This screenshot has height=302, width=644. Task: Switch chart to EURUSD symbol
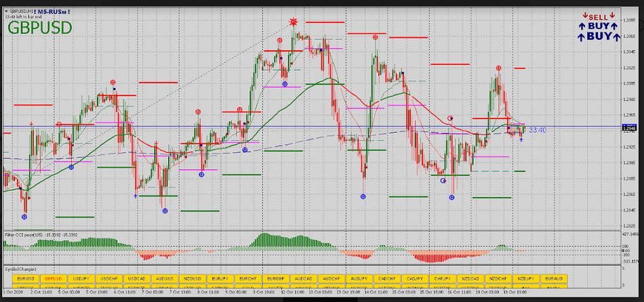(x=24, y=278)
